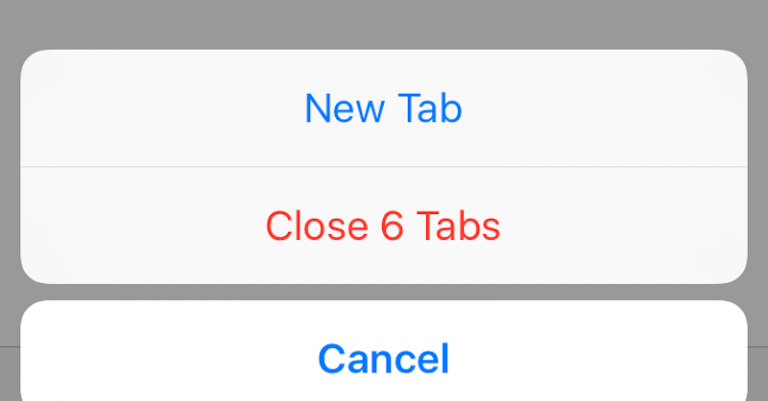
Task: Click the dimmed background above the sheet
Action: click(x=384, y=24)
